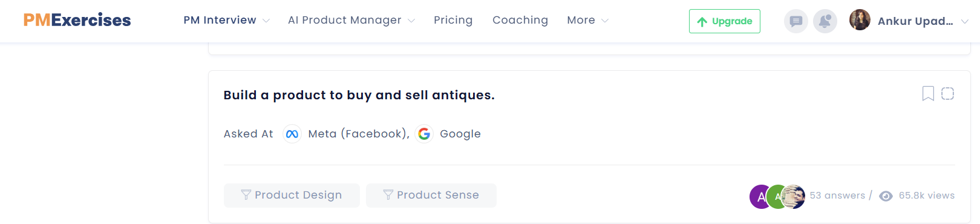
Task: Toggle the mark-as-done square checkbox
Action: [x=948, y=93]
